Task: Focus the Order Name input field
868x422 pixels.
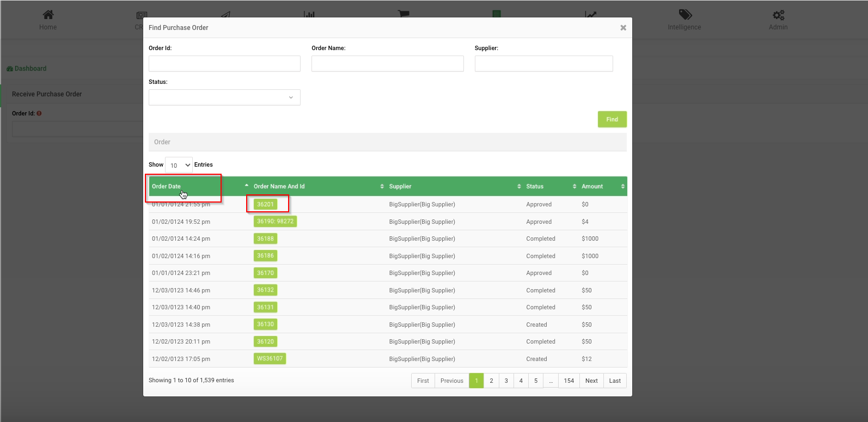Action: point(387,64)
